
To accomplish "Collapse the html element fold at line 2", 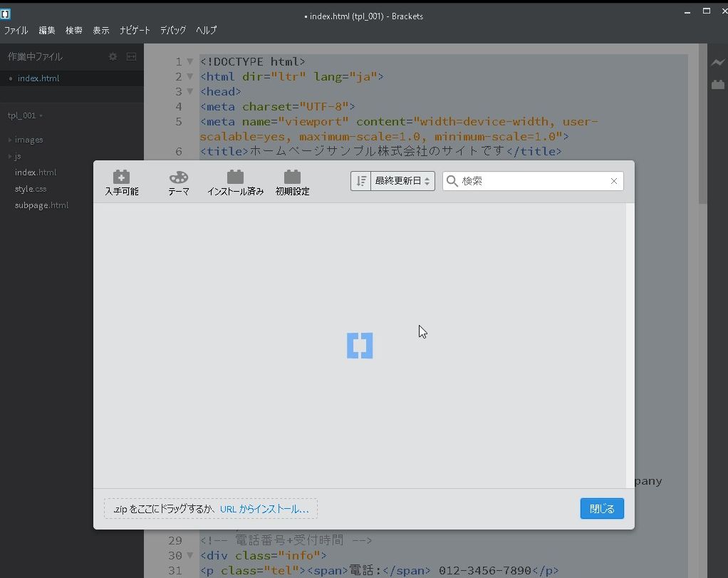I will pos(189,76).
